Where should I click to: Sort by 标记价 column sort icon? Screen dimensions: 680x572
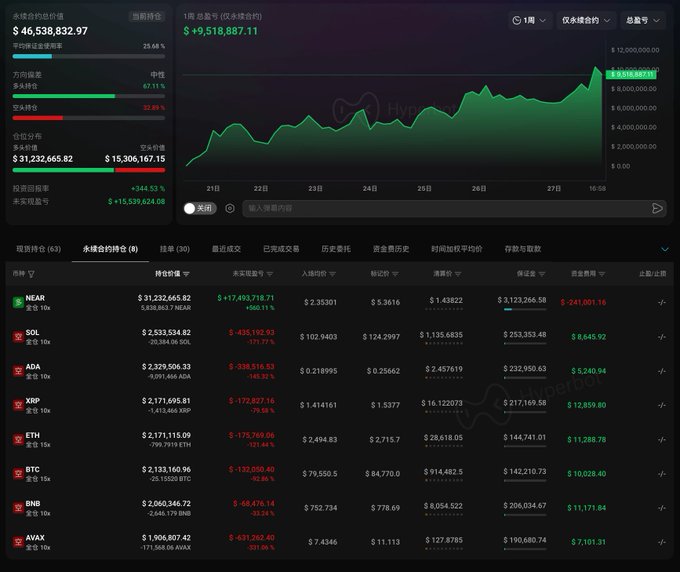point(395,274)
